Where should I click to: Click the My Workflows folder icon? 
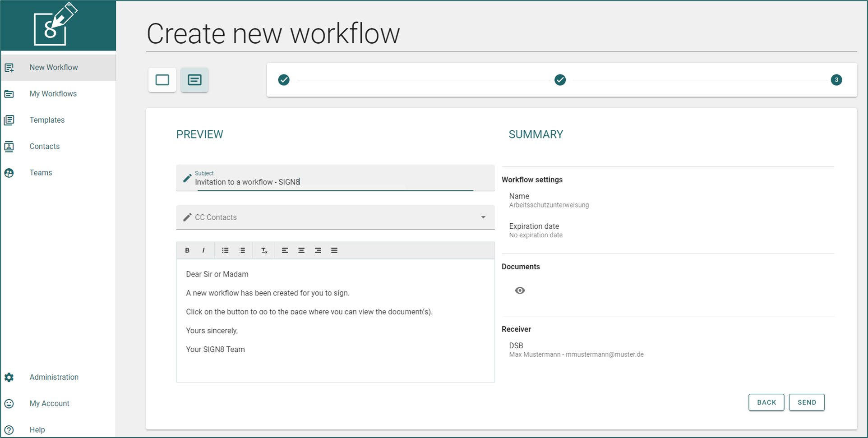click(x=9, y=94)
